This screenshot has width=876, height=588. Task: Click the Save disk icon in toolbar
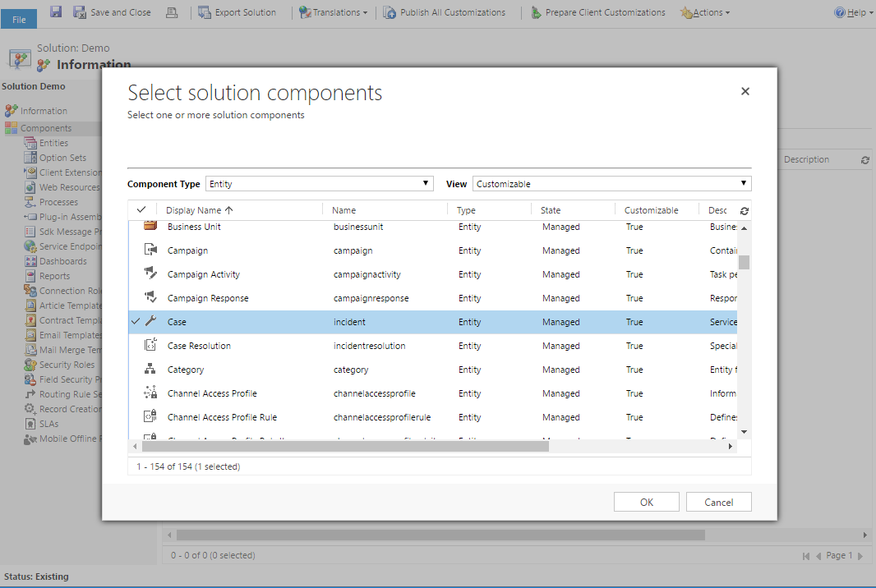click(x=55, y=11)
